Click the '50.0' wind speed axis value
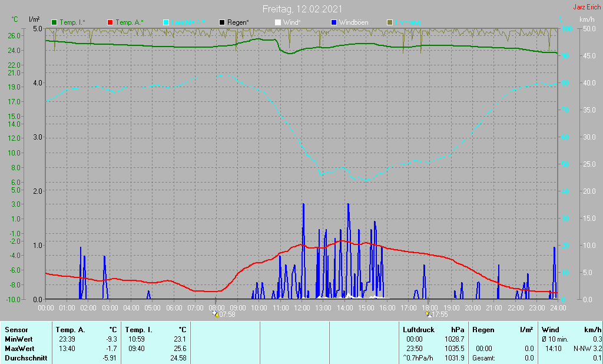Image resolution: width=603 pixels, height=364 pixels. 589,28
